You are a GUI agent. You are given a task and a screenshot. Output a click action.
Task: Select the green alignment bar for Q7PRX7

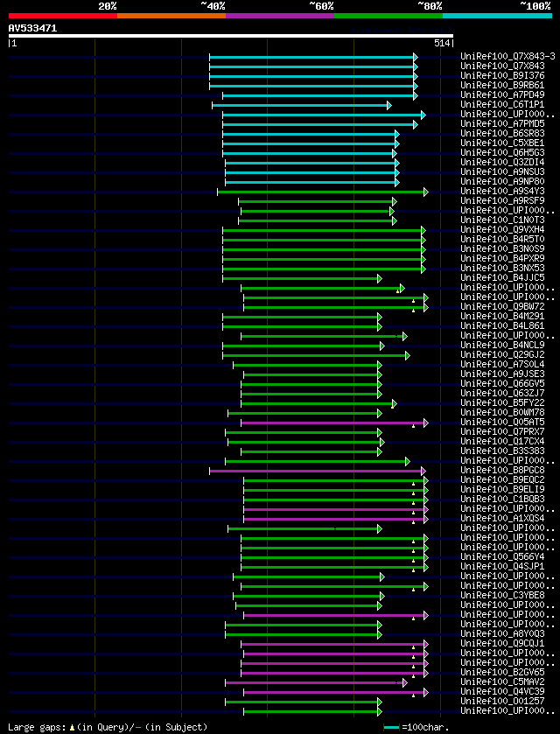tap(304, 432)
